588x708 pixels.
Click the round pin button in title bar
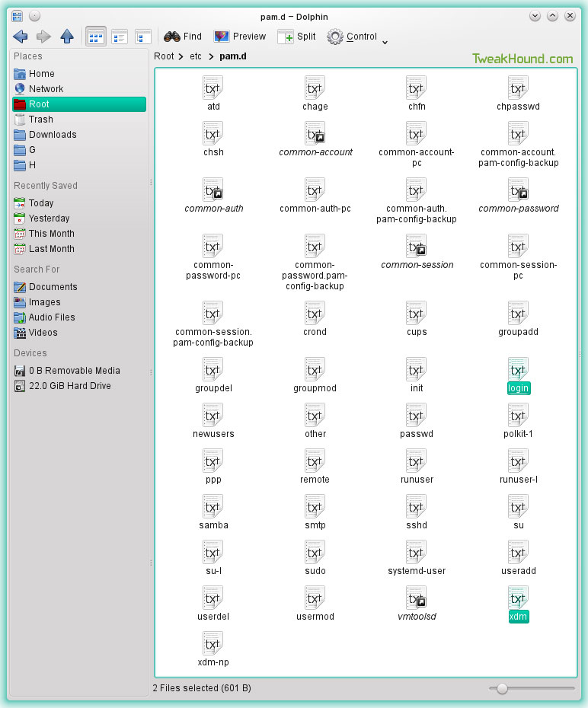pos(35,16)
